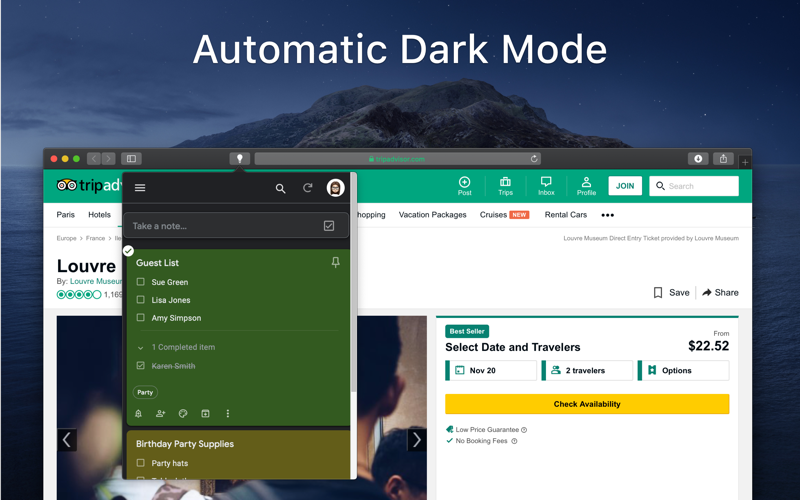Open the Vacation Packages tab
This screenshot has width=800, height=500.
pyautogui.click(x=432, y=215)
